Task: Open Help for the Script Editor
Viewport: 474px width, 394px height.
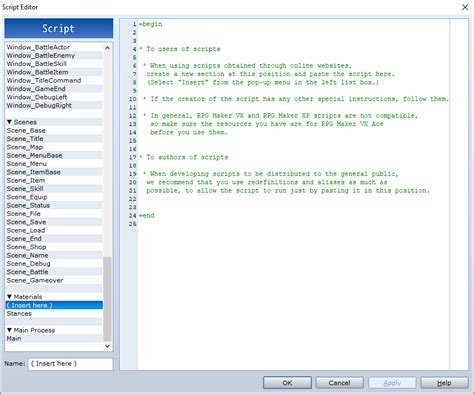Action: [444, 383]
